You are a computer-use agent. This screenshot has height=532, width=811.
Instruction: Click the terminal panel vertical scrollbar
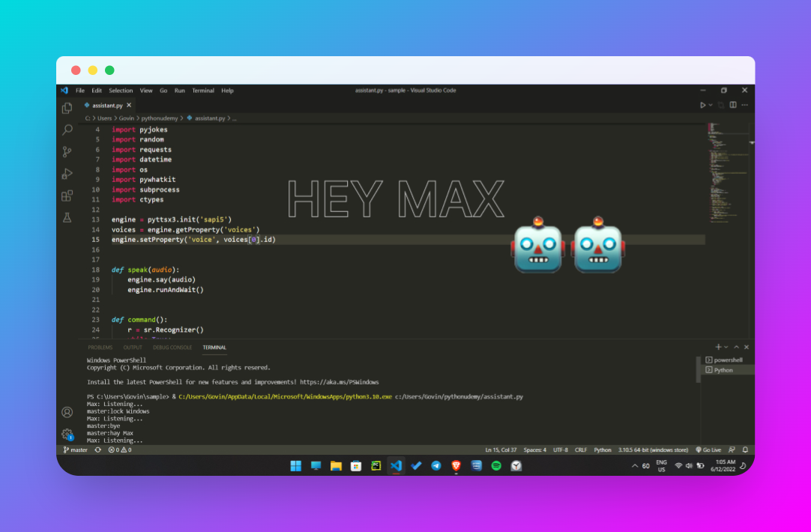tap(699, 369)
